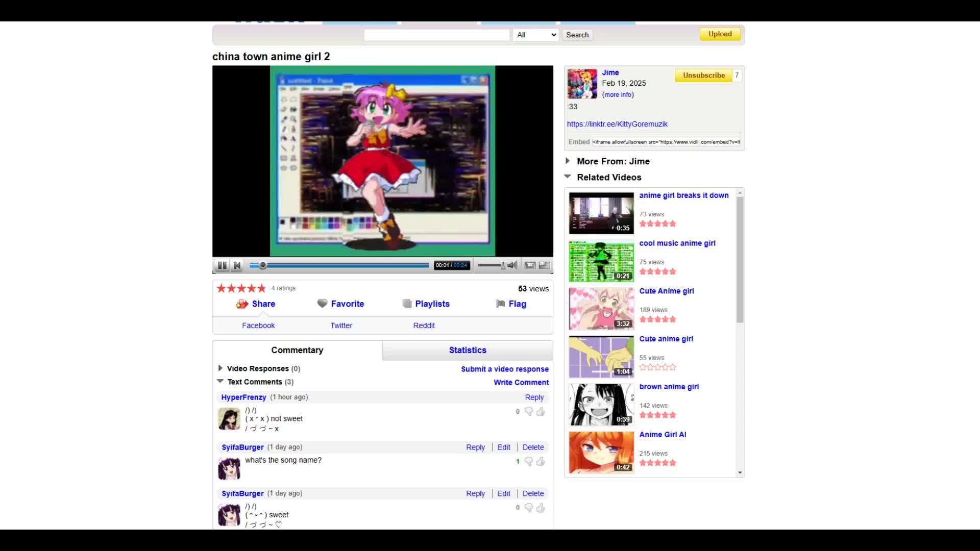This screenshot has width=980, height=551.
Task: Click Submit a video response
Action: [505, 369]
